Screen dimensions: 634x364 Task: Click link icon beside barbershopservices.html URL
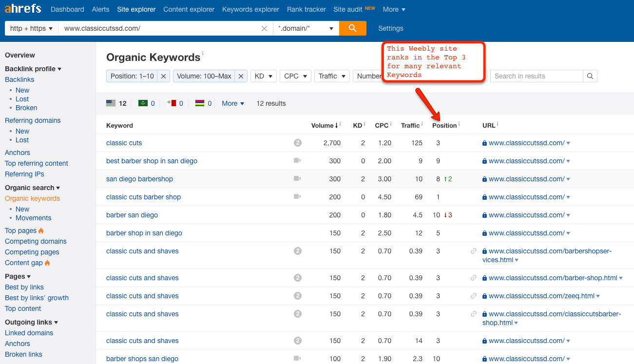pyautogui.click(x=473, y=251)
